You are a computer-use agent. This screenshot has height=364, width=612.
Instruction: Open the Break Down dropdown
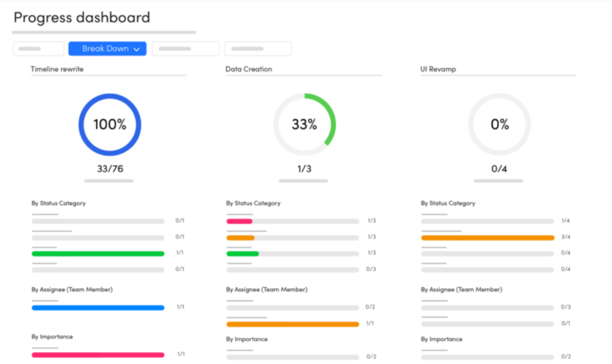pos(107,49)
